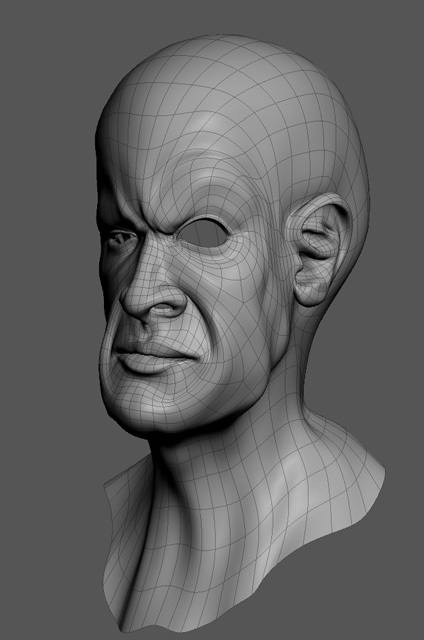
Task: Click the lower lip of the model
Action: pos(141,364)
